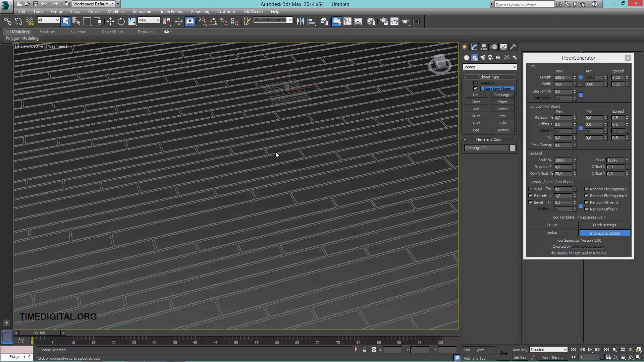
Task: Click the Rectangle shape button
Action: pyautogui.click(x=502, y=95)
